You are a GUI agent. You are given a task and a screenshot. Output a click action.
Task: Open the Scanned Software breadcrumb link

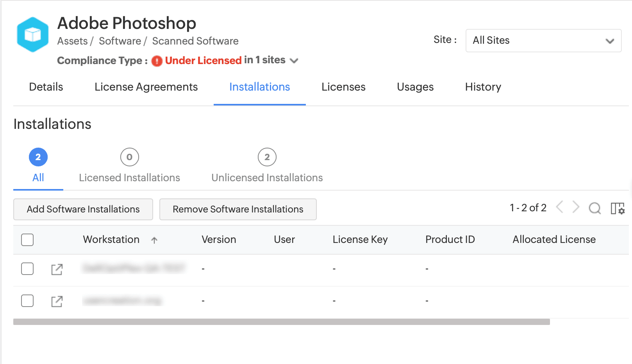click(195, 41)
